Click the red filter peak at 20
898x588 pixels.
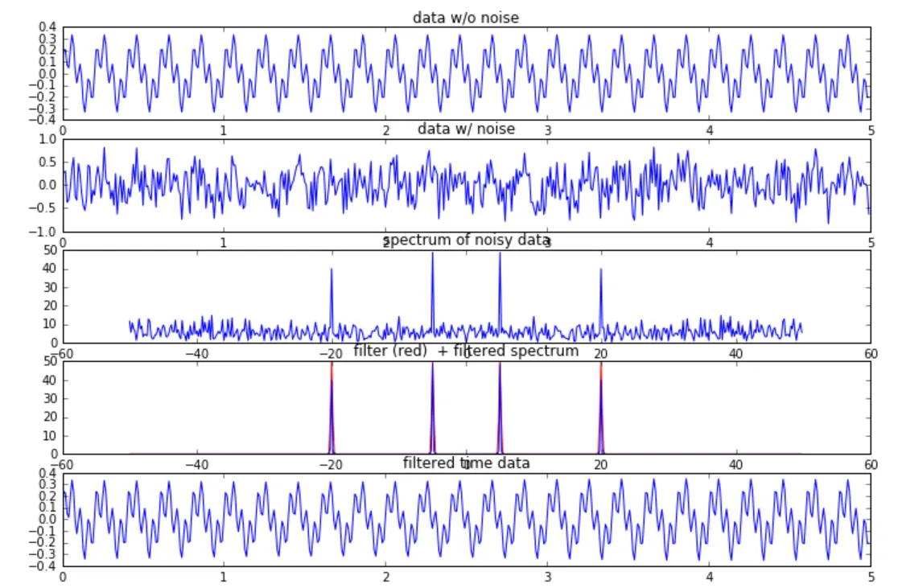click(601, 408)
